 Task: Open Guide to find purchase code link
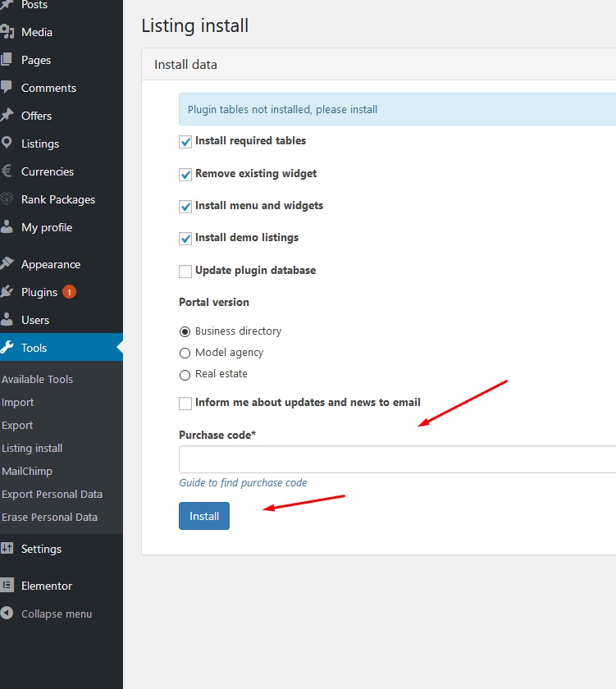tap(243, 482)
